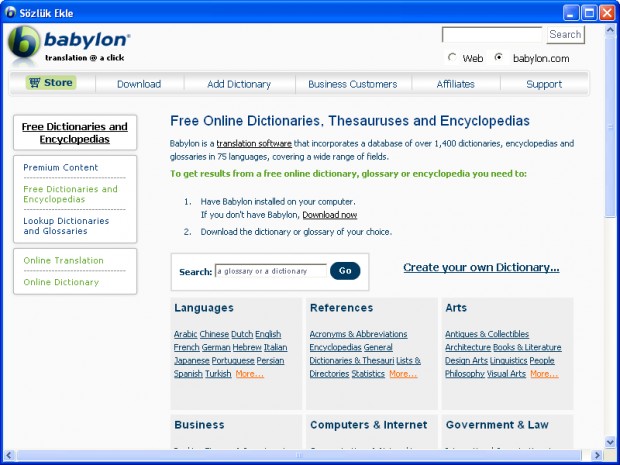Open the Hebrew language link
Image resolution: width=620 pixels, height=465 pixels.
[247, 347]
